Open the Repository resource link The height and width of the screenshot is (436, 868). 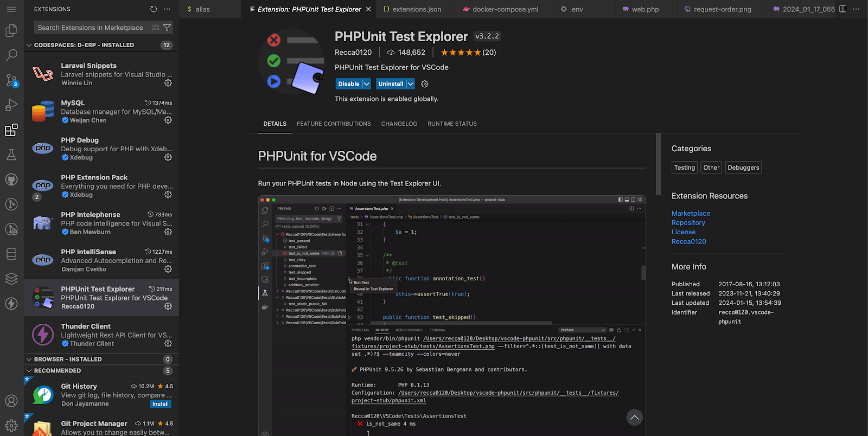coord(688,223)
